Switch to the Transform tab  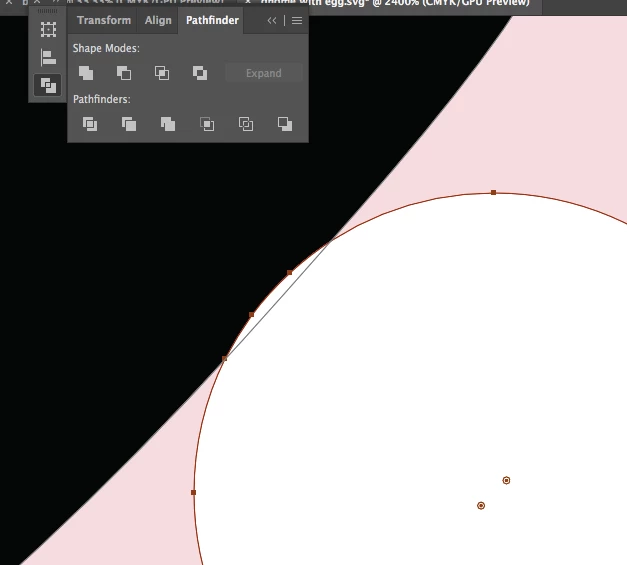point(104,20)
